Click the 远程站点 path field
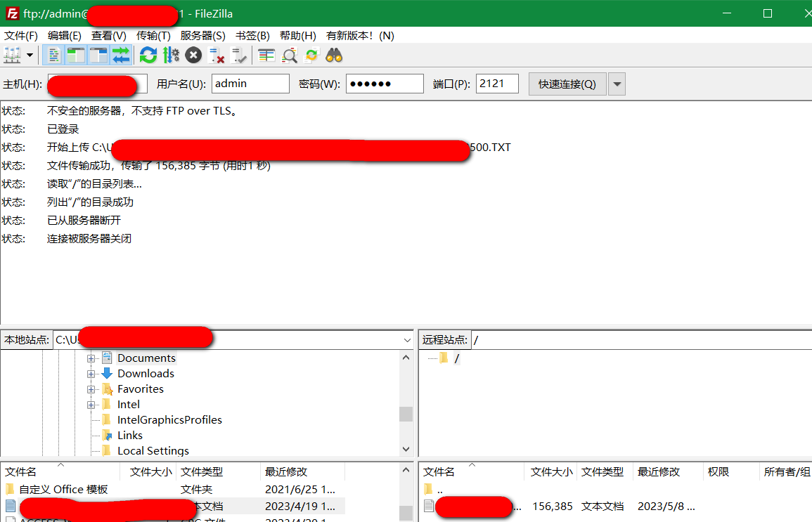This screenshot has height=522, width=812. [x=641, y=340]
